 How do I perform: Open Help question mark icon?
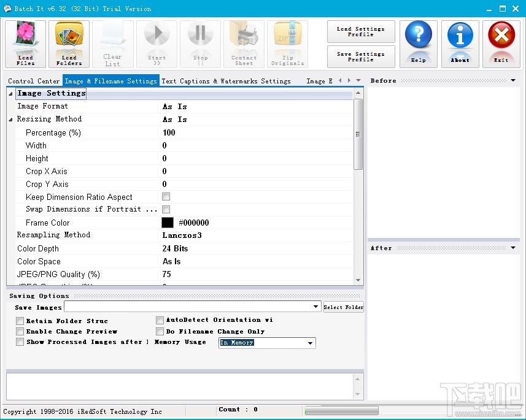[x=419, y=44]
